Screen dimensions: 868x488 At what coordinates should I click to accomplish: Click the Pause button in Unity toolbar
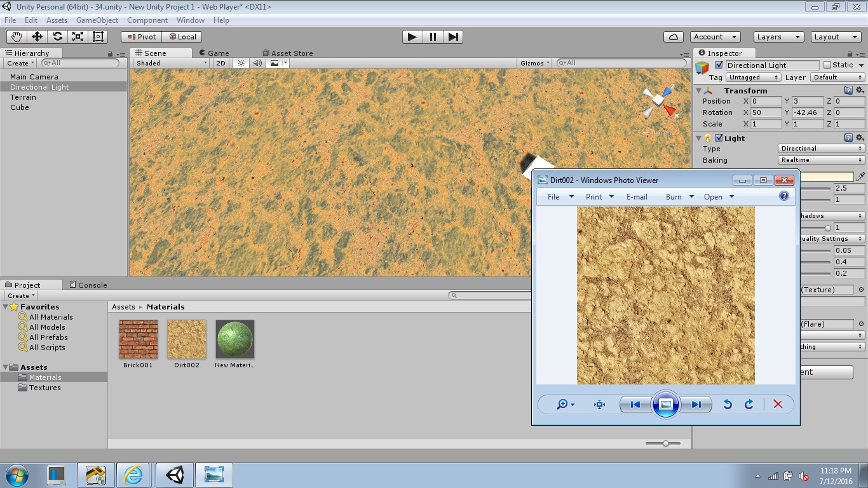(433, 37)
